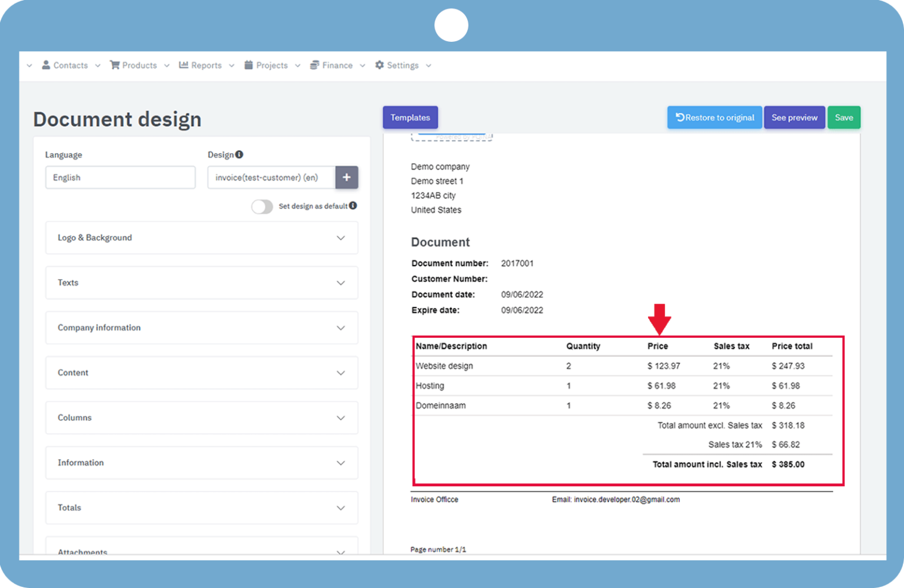Click the Products shopping cart icon

(x=115, y=65)
